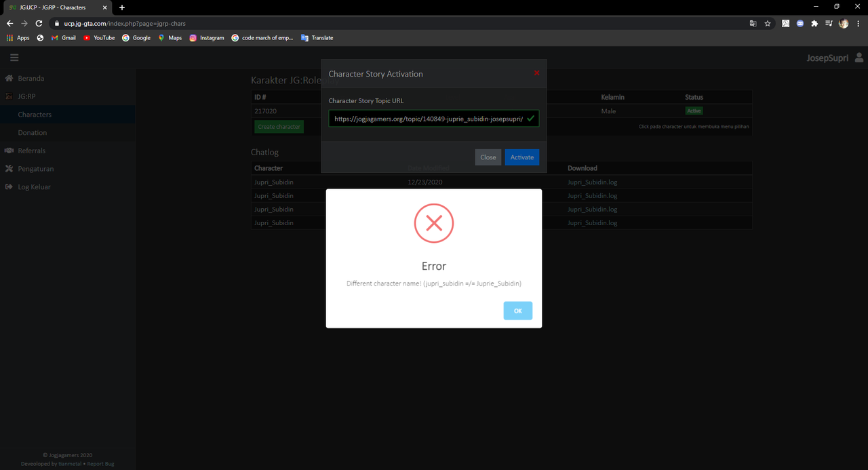Open a new browser tab

(122, 7)
